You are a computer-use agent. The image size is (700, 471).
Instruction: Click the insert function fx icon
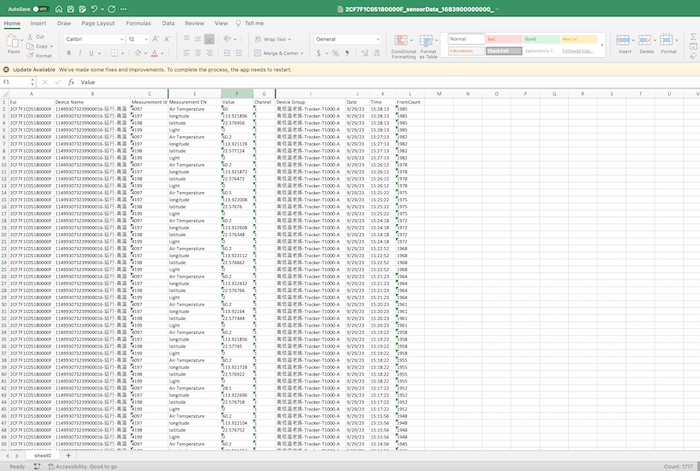(71, 82)
